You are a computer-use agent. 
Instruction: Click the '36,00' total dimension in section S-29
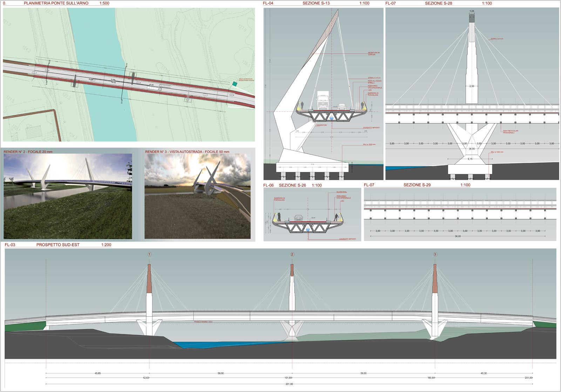(458, 236)
